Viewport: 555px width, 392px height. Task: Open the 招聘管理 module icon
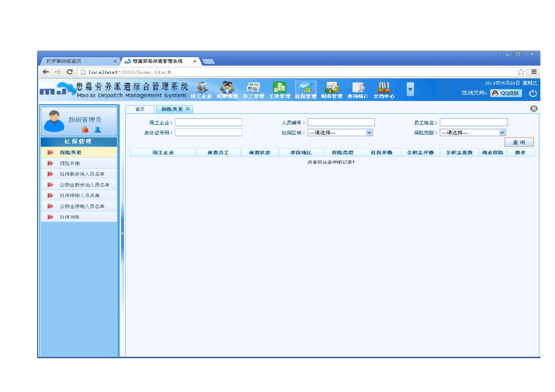coord(227,90)
